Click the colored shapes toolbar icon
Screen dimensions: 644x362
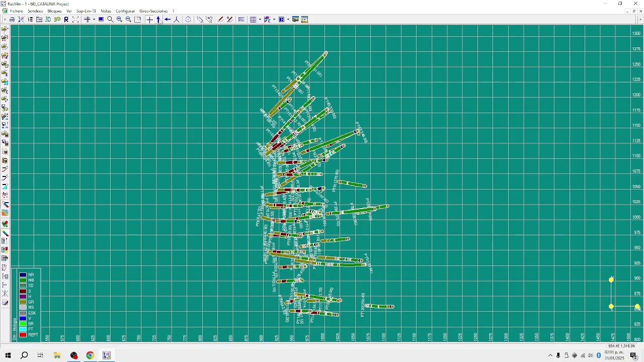coord(267,20)
